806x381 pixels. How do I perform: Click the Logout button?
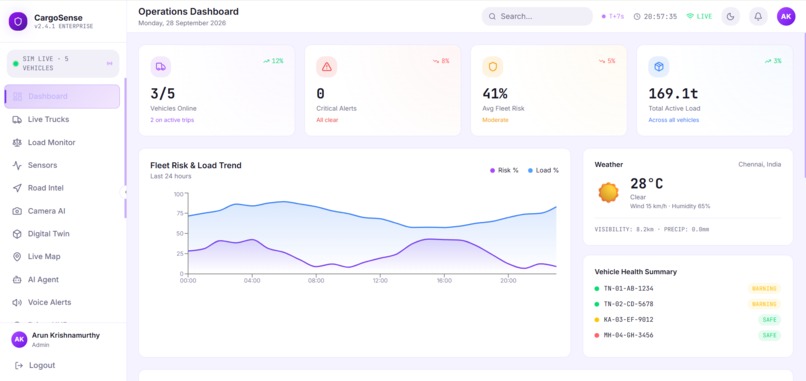pos(35,365)
